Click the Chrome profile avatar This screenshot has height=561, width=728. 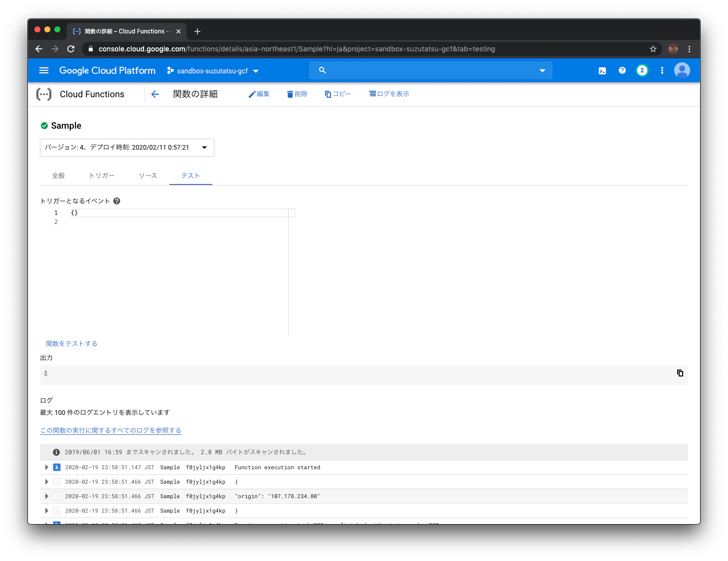coord(673,49)
